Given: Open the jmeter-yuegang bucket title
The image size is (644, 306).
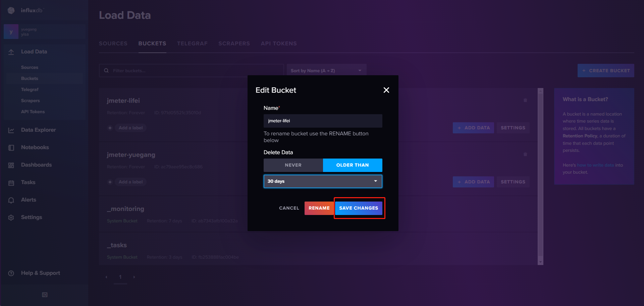Looking at the screenshot, I should [x=131, y=155].
